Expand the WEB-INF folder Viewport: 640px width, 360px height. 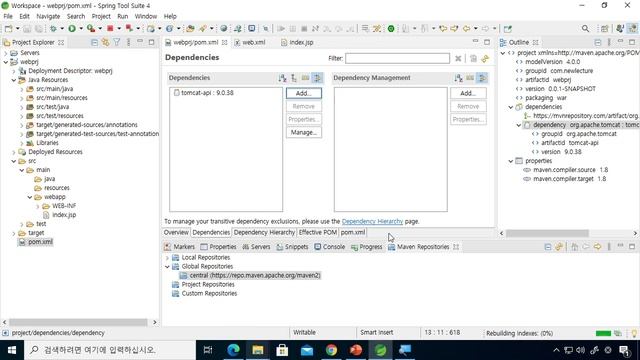tap(38, 206)
